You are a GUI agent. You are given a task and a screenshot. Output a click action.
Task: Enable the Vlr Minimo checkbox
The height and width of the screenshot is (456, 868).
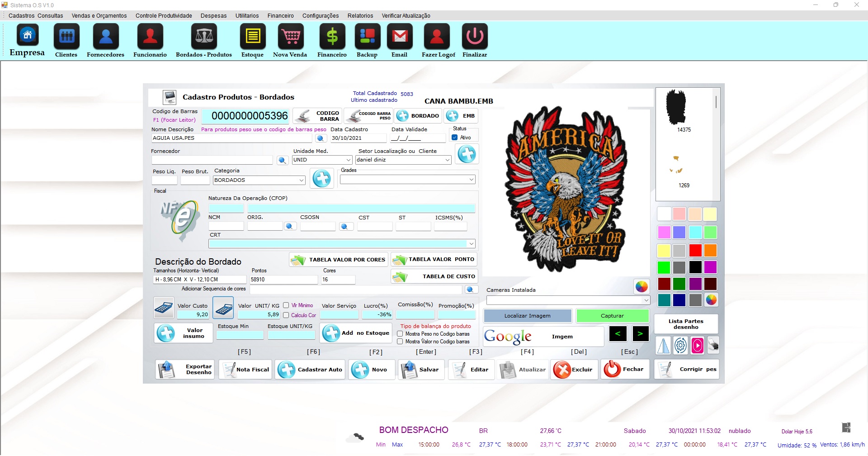coord(286,305)
